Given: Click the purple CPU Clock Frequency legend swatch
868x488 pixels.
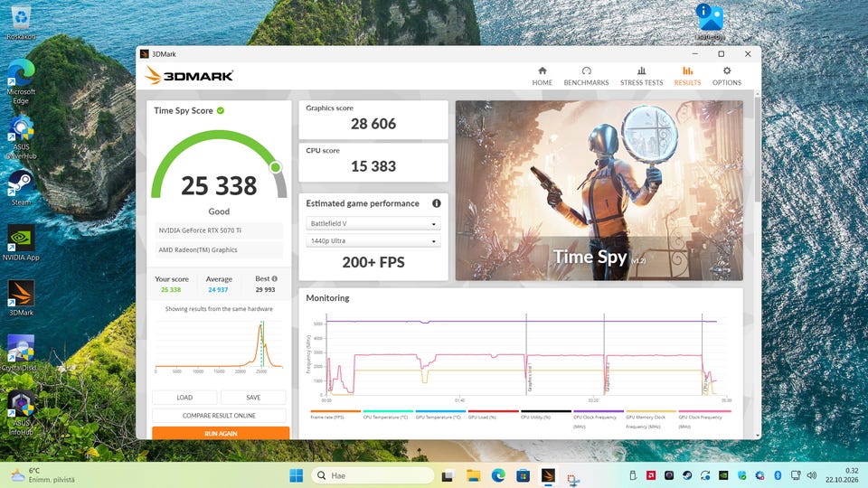Looking at the screenshot, I should tap(599, 411).
